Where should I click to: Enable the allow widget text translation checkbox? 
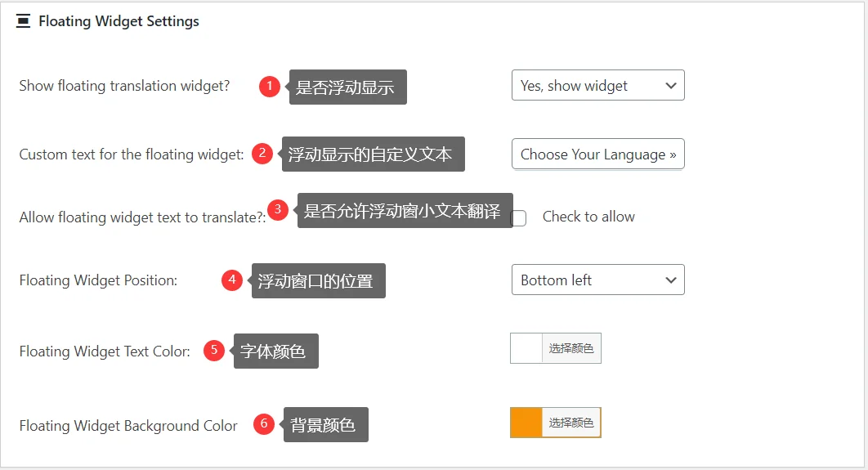pyautogui.click(x=518, y=218)
